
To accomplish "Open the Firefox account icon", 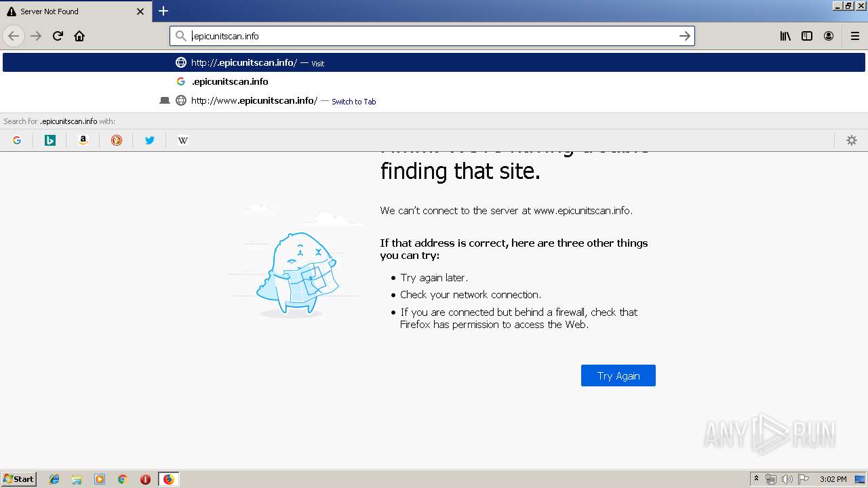I will (x=829, y=36).
